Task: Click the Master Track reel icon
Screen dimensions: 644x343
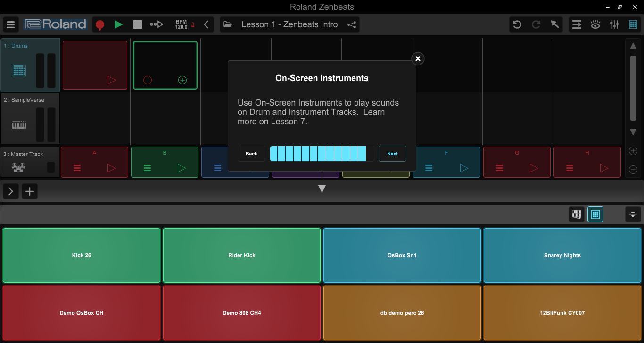Action: (x=19, y=168)
